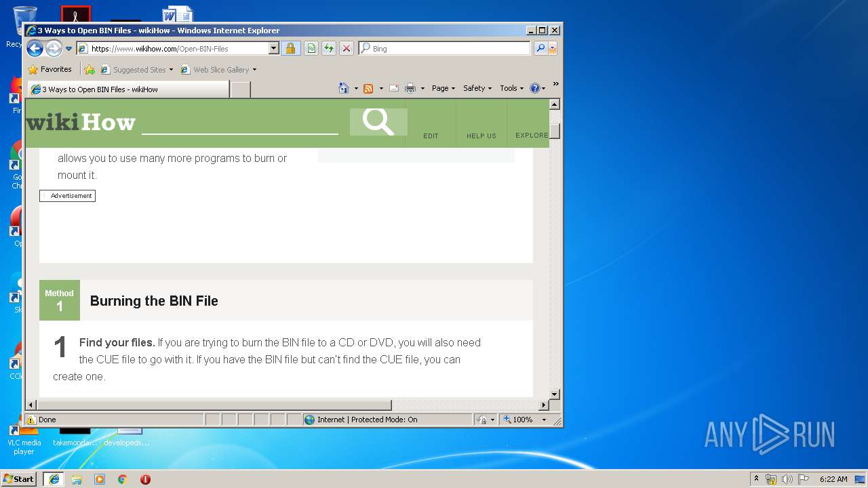Open search provider dropdown arrow
This screenshot has height=488, width=868.
pyautogui.click(x=553, y=49)
